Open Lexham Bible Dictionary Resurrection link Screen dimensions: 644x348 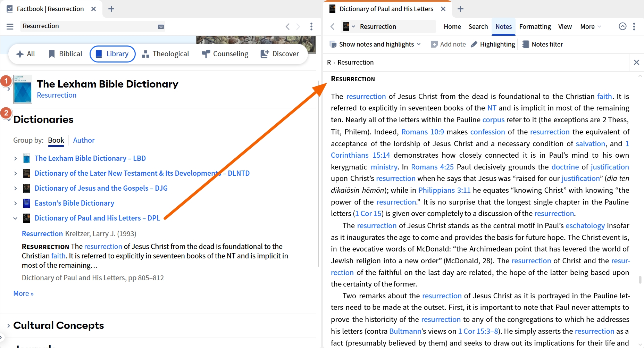(57, 95)
